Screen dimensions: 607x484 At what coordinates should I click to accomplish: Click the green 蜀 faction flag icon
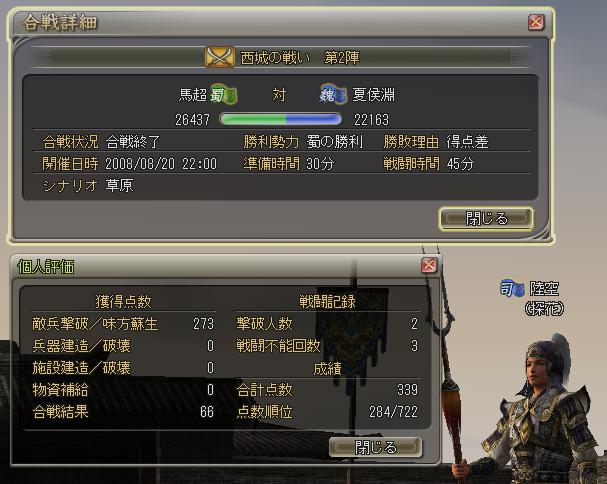(224, 95)
